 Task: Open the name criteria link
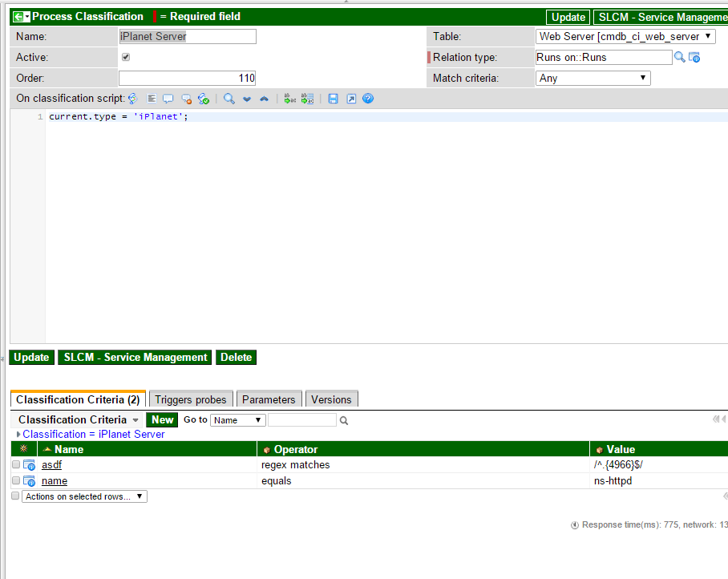point(55,481)
